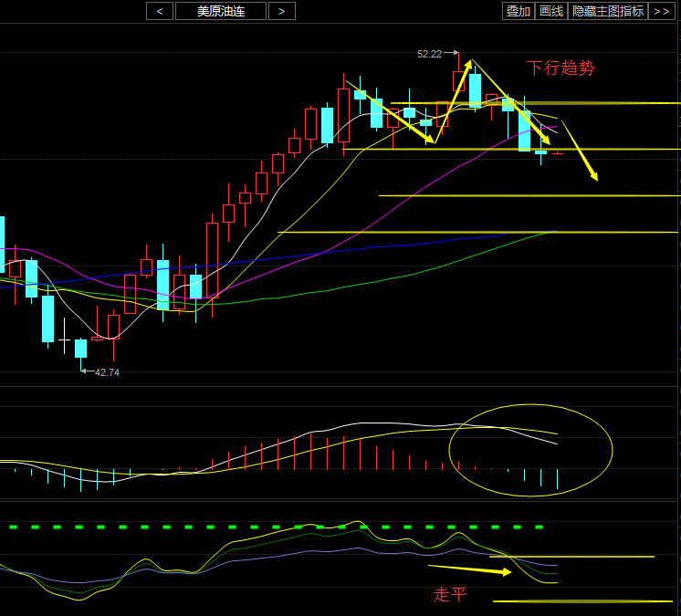
Task: Click the 52.22 high price label
Action: (x=429, y=54)
